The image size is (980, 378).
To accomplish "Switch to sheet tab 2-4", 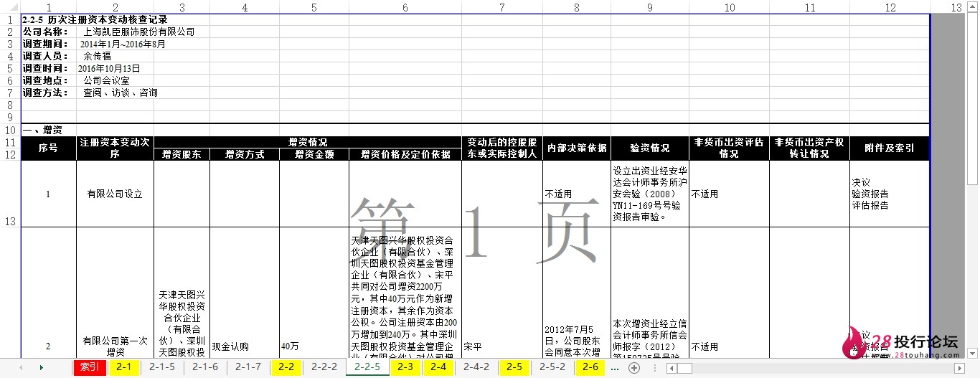I will click(438, 367).
